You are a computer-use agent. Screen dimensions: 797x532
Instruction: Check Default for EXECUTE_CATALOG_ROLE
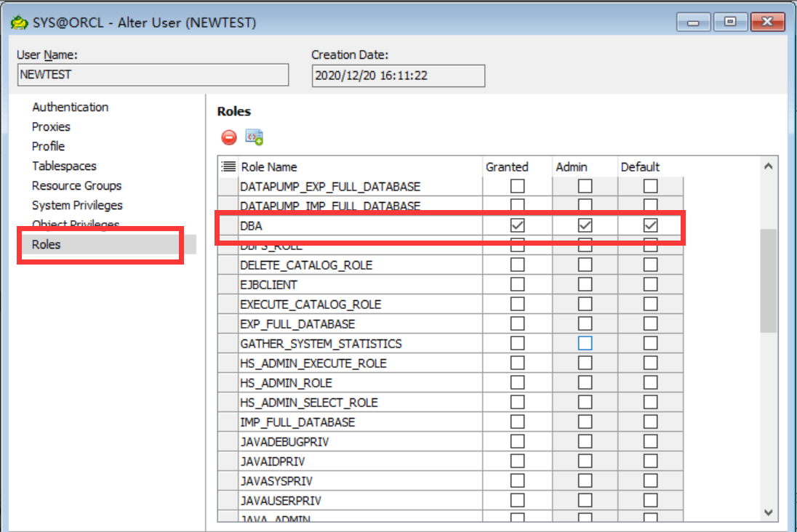[651, 304]
